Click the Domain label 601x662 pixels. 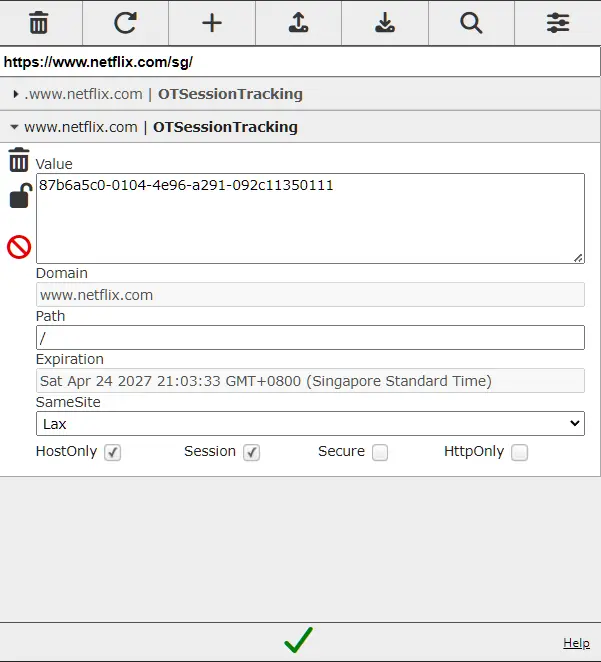tap(62, 273)
